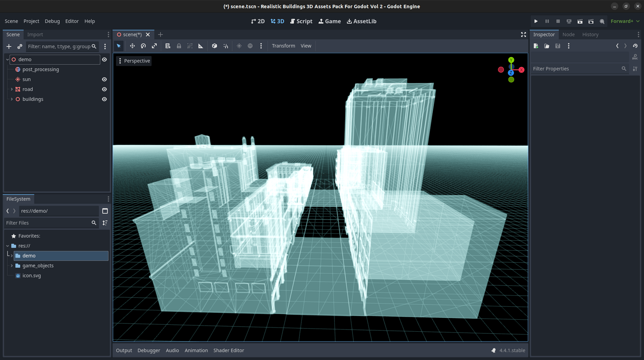The height and width of the screenshot is (360, 644).
Task: Click the Add child node plus icon
Action: [9, 46]
